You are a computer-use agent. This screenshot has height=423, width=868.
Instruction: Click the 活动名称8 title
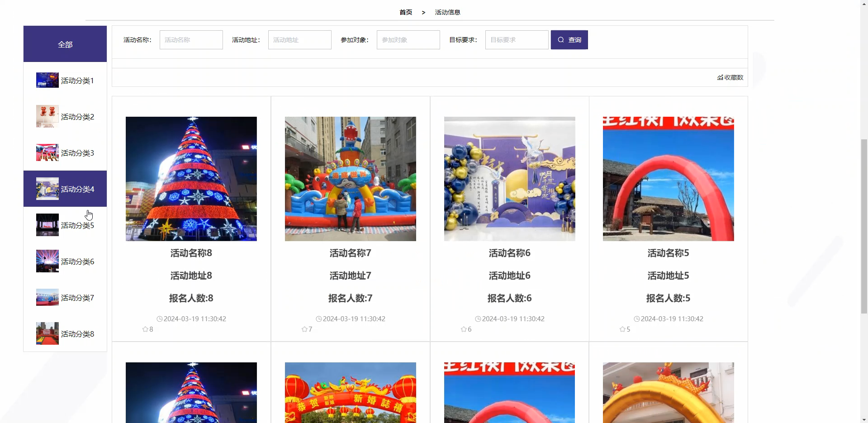(191, 253)
